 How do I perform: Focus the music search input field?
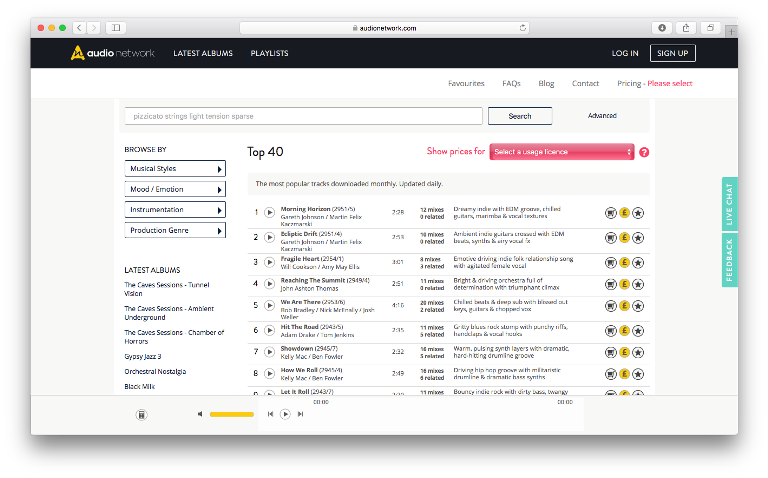tap(303, 116)
